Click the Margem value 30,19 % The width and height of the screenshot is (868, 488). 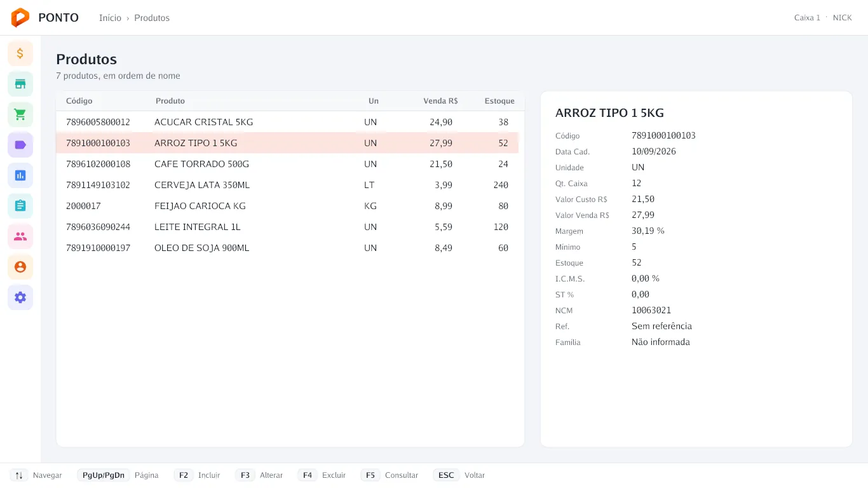pos(648,231)
